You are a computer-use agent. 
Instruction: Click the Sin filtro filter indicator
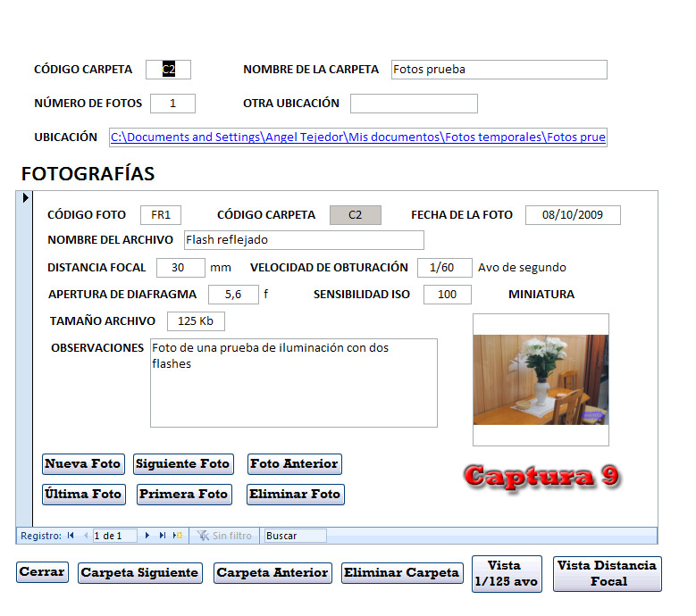tap(224, 536)
